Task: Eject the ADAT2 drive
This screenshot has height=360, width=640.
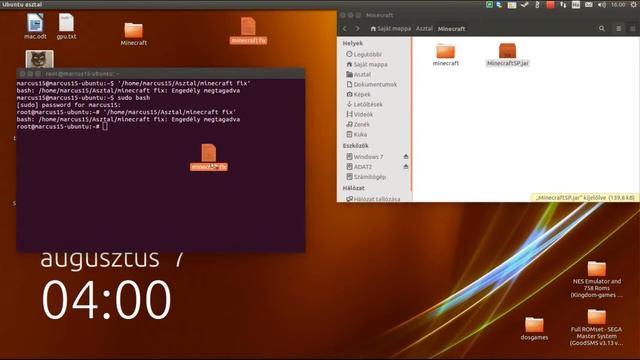Action: (x=406, y=167)
